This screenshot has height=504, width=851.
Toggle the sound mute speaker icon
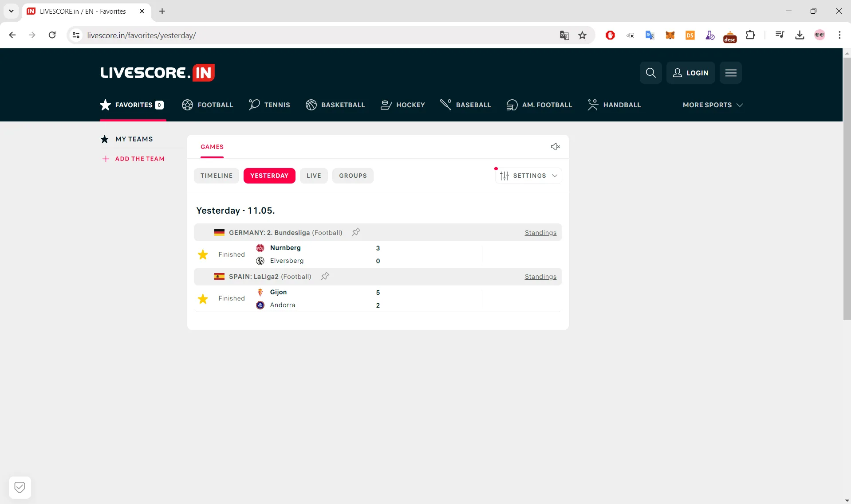pos(555,147)
